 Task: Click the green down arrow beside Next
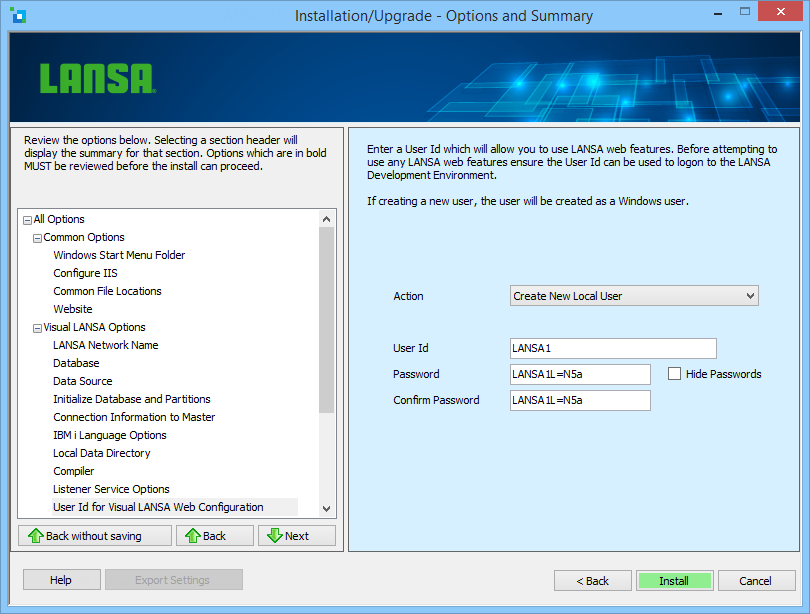click(x=275, y=536)
